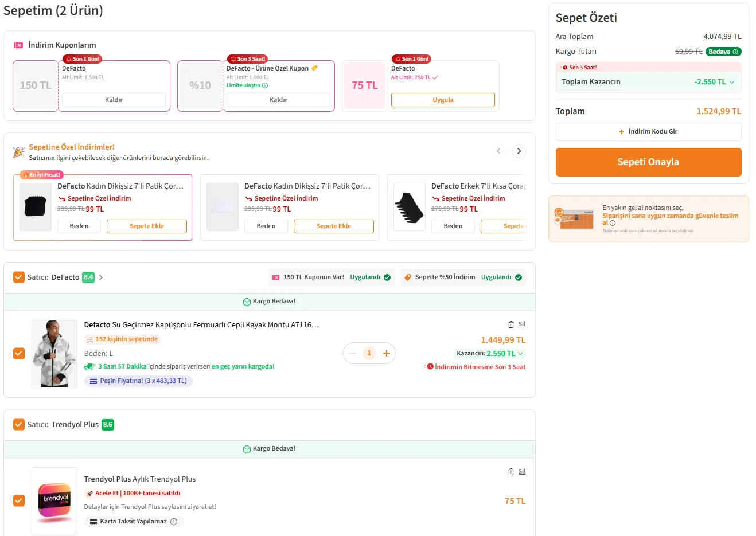Click the green 8.4 seller rating badge
The image size is (756, 536).
[88, 277]
